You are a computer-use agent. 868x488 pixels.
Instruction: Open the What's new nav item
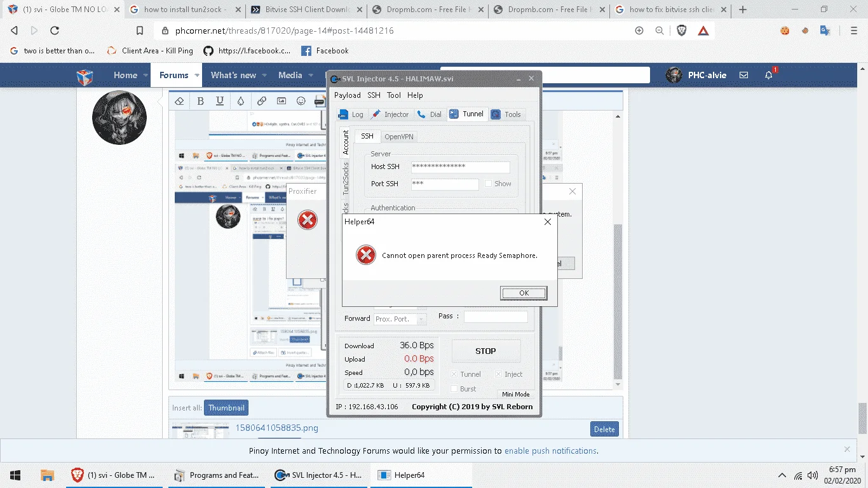[x=233, y=75]
